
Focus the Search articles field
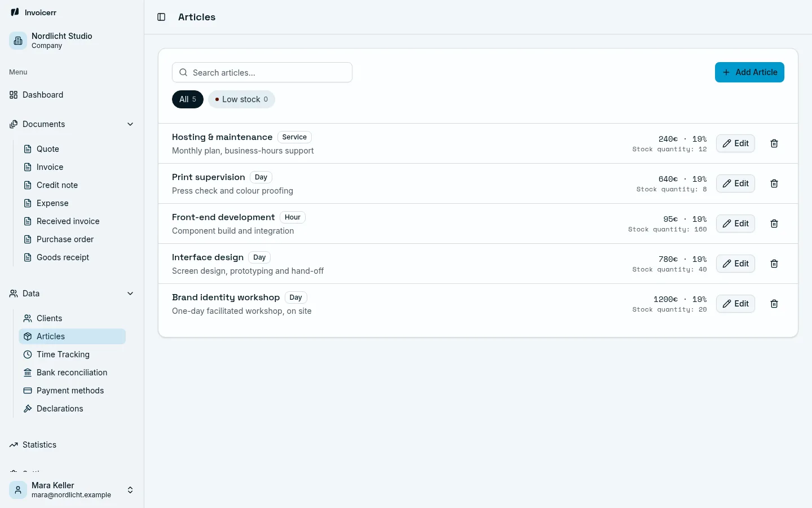tap(262, 72)
